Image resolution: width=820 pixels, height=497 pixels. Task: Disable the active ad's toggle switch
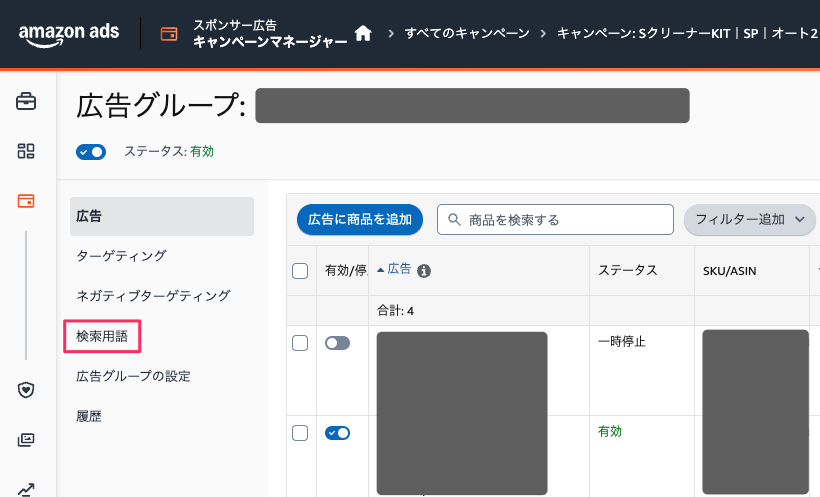click(337, 433)
